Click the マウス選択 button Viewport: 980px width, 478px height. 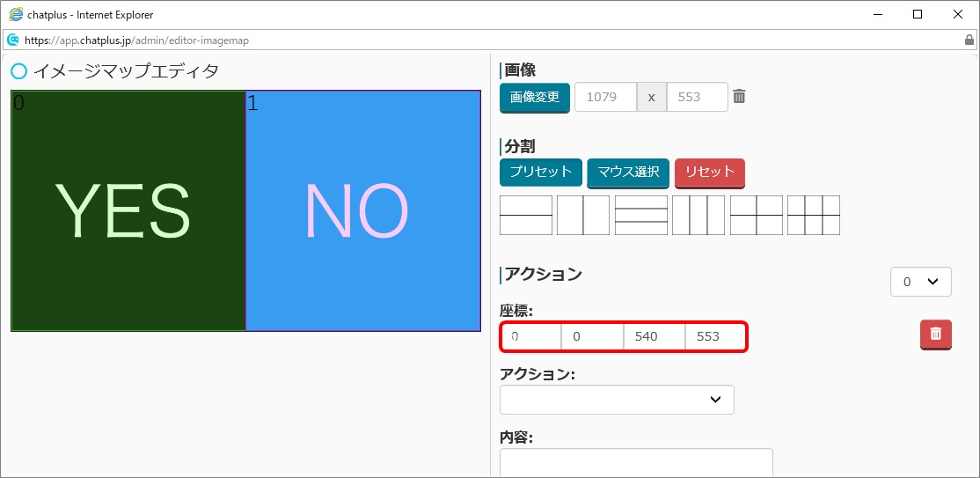pos(628,172)
